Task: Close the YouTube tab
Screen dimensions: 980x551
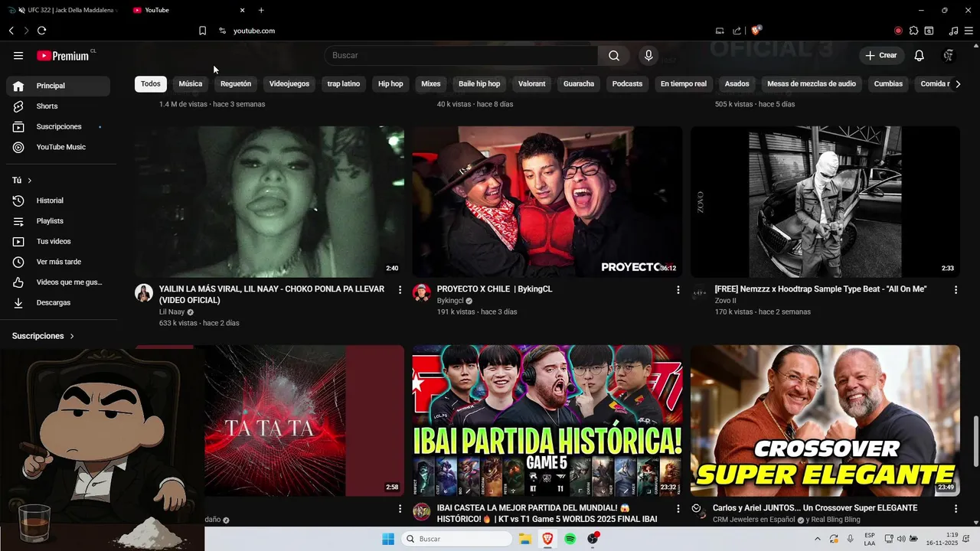Action: 243,10
